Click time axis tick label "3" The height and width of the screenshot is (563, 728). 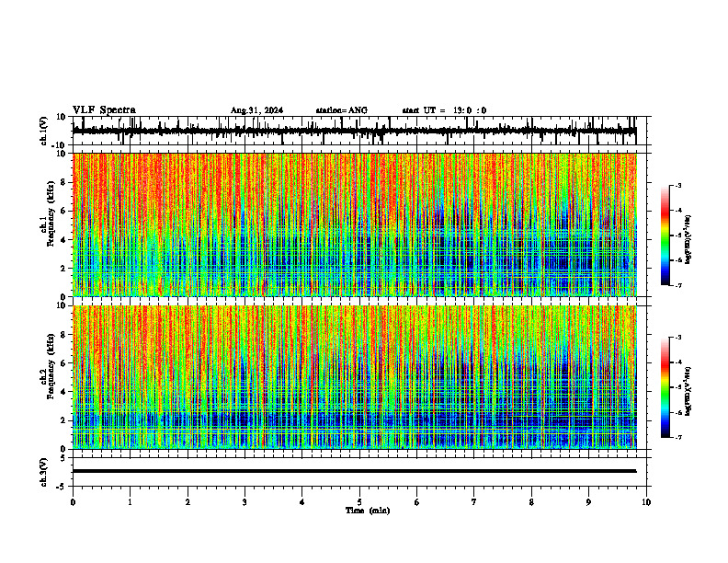[x=245, y=502]
